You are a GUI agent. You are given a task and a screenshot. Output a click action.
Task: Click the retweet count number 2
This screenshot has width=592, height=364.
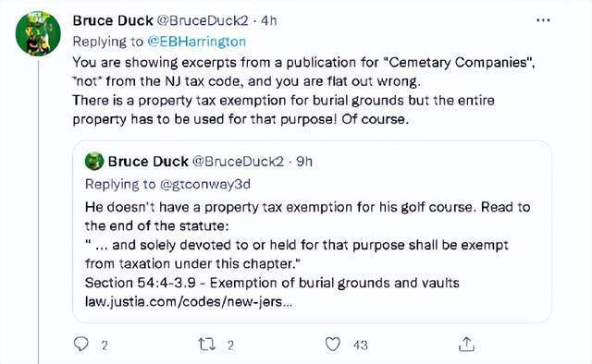[x=230, y=346]
